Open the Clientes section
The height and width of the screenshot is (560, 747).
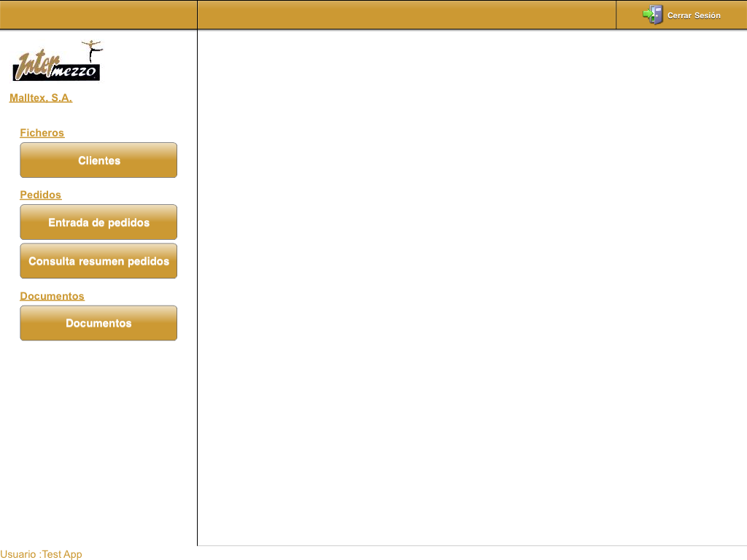coord(98,160)
